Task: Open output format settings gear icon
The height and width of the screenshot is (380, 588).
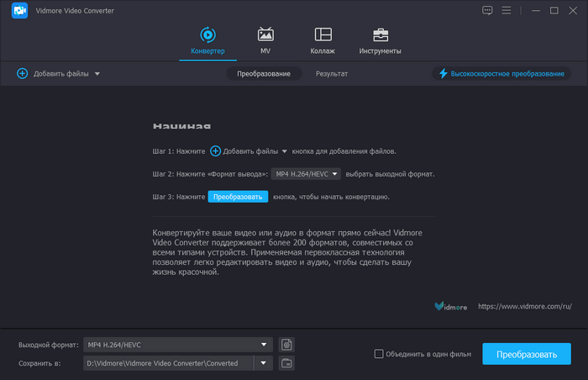Action: tap(286, 345)
